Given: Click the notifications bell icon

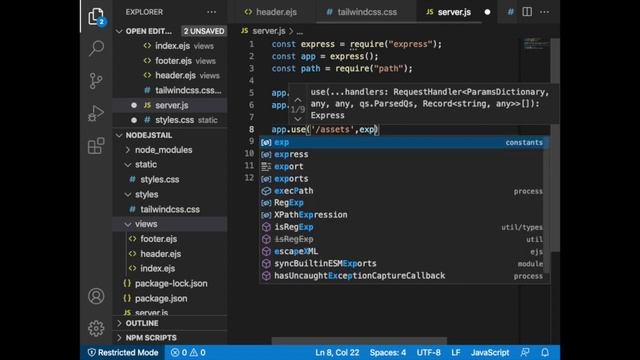Looking at the screenshot, I should coord(545,352).
